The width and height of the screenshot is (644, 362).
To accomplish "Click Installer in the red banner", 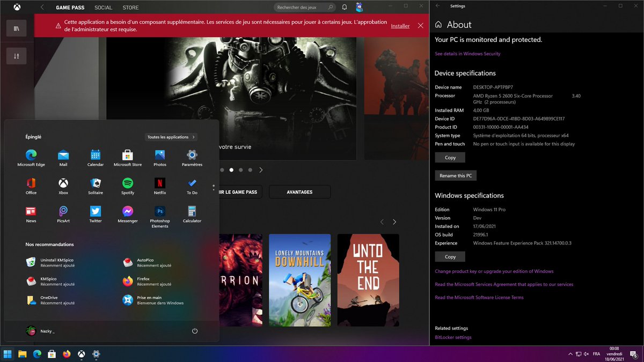I will pyautogui.click(x=400, y=26).
